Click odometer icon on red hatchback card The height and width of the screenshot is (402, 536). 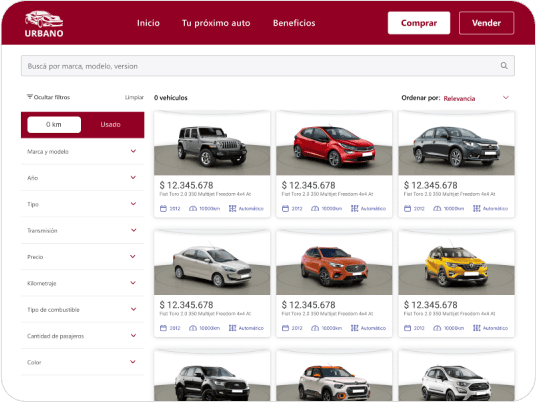pyautogui.click(x=315, y=209)
